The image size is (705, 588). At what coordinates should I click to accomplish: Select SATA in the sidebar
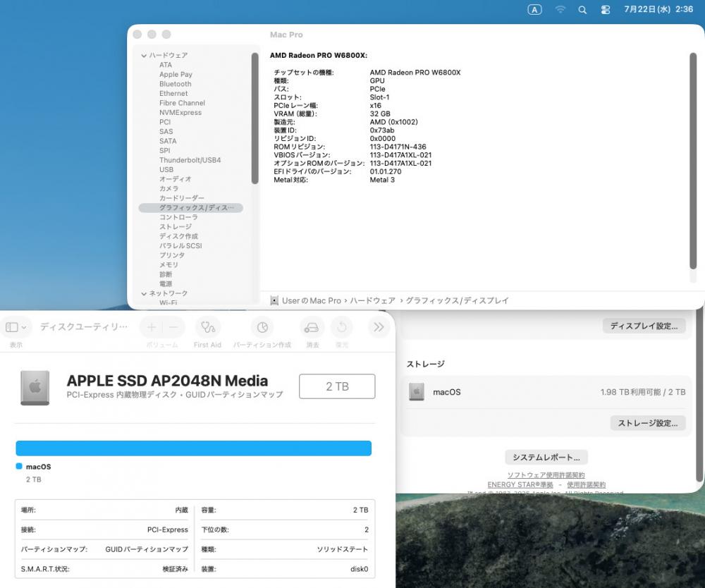click(168, 141)
